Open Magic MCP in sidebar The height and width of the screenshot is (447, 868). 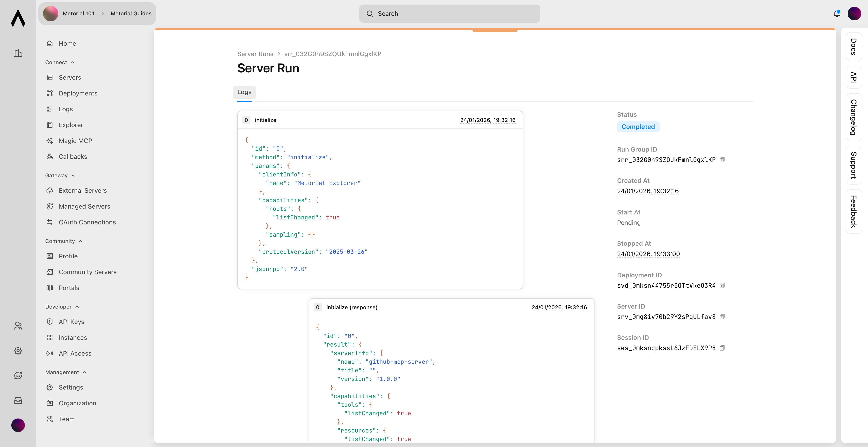click(x=75, y=140)
